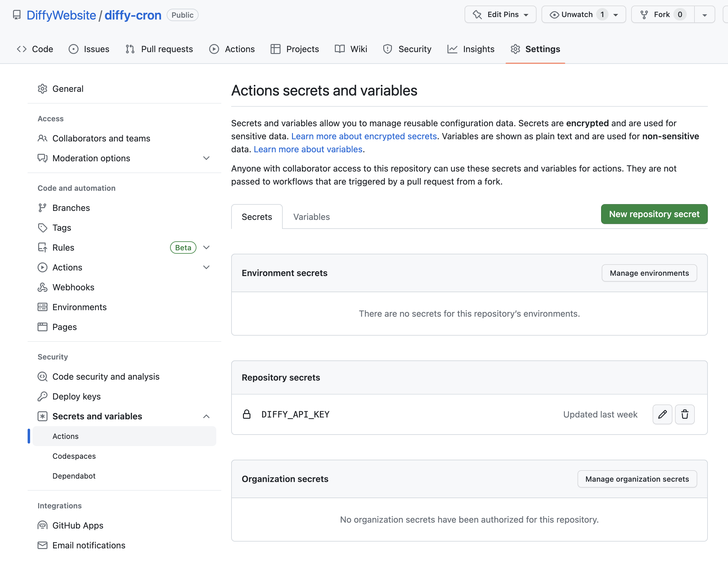This screenshot has height=567, width=728.
Task: Click the pin icon in Edit Pins
Action: (477, 15)
